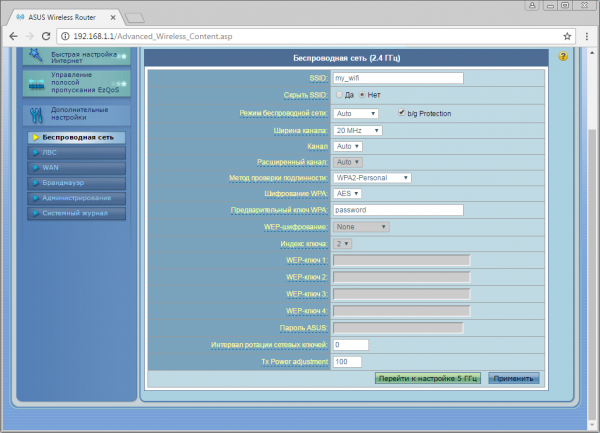Click Перейти к настройке 5 ГГц button
The width and height of the screenshot is (600, 433).
click(x=428, y=378)
